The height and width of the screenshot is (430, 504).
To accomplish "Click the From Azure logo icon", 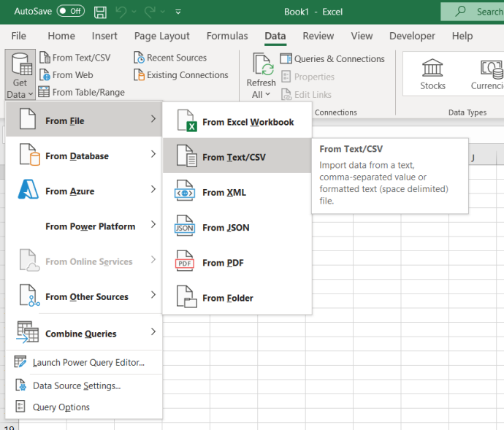I will point(28,190).
